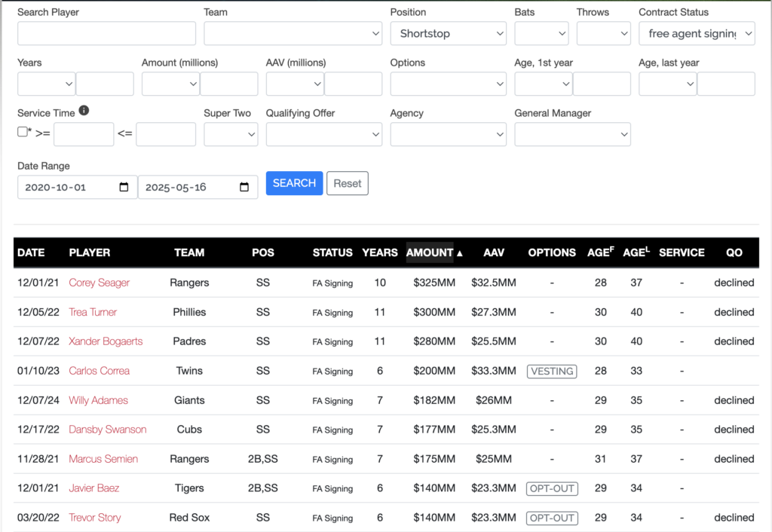772x532 pixels.
Task: Open Trevor Story player link
Action: click(94, 517)
